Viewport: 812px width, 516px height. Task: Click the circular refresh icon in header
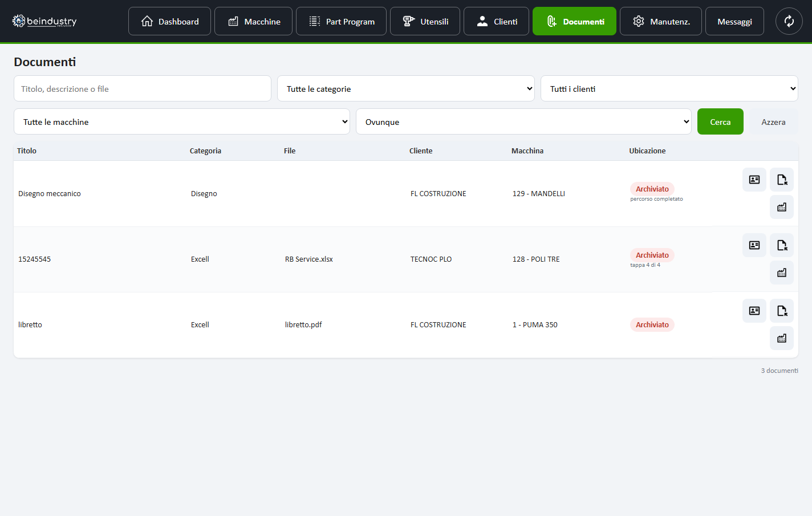789,21
